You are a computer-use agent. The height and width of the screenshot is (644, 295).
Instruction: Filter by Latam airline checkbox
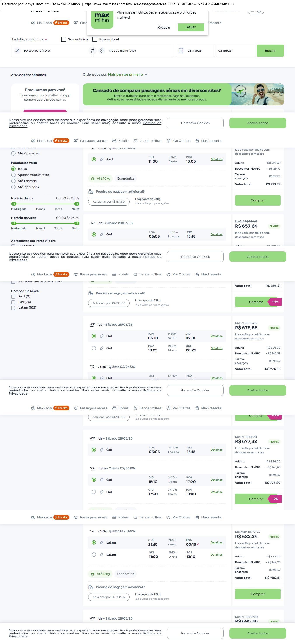point(13,308)
